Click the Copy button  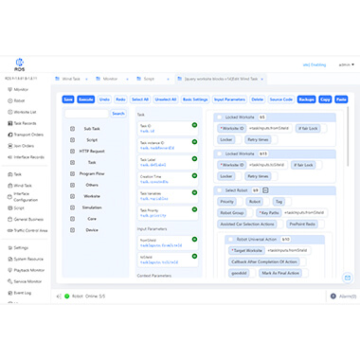coord(325,99)
